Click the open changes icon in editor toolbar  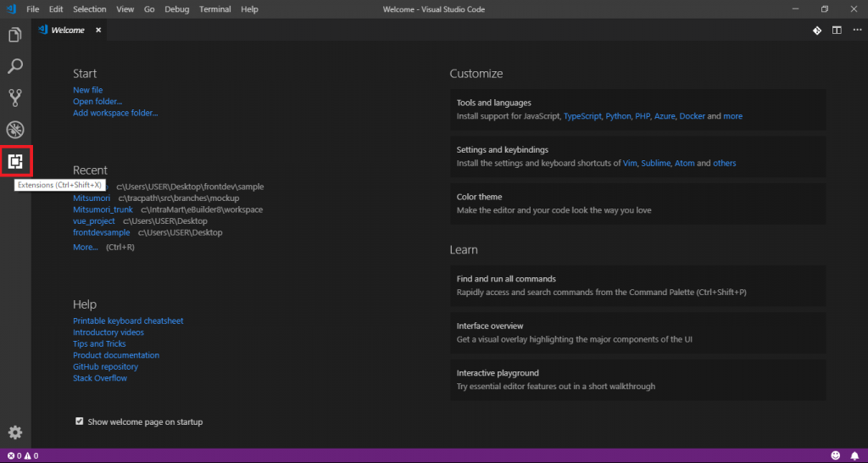tap(816, 31)
